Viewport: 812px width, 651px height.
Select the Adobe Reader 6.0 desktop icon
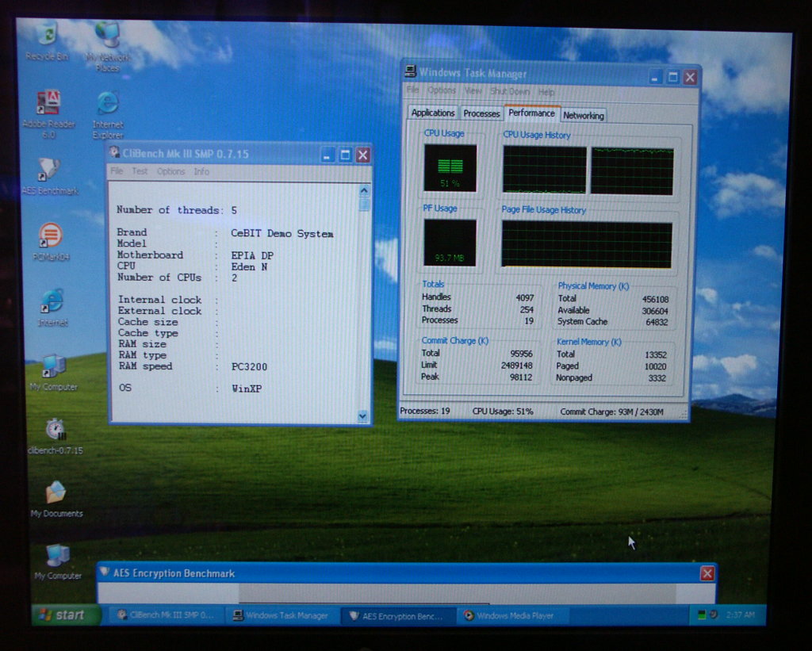tap(48, 114)
